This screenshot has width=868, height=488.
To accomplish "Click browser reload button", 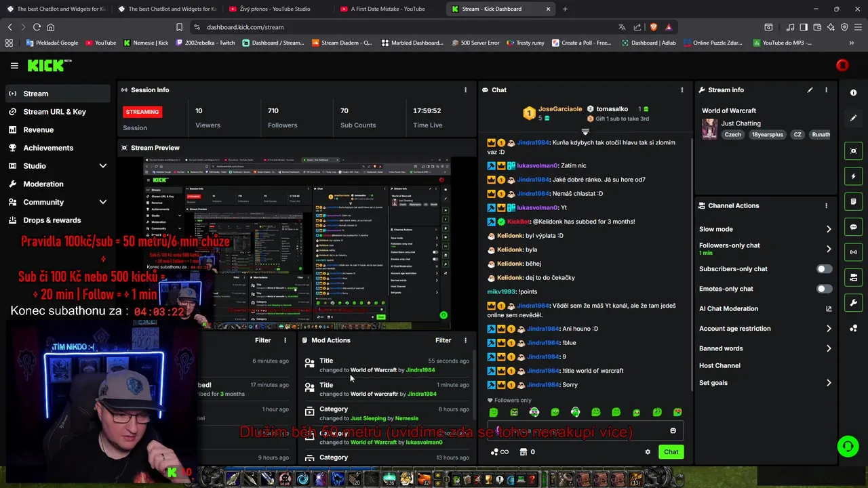I will tap(37, 27).
